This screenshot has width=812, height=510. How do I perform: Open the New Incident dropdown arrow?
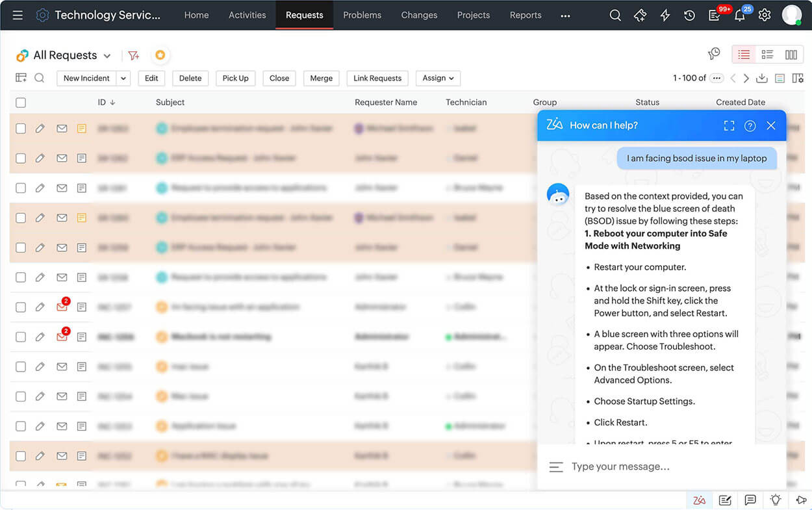(123, 78)
